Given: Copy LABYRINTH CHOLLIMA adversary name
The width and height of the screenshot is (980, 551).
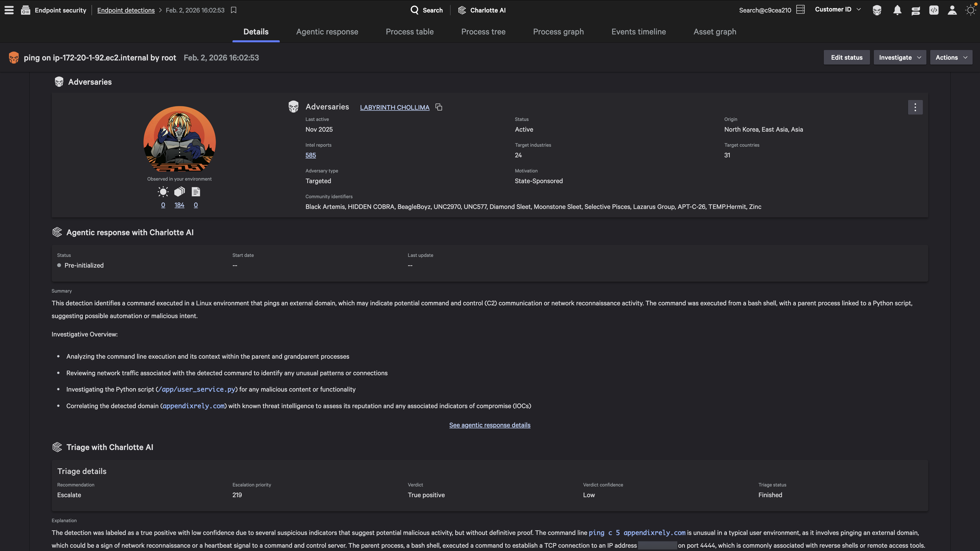Looking at the screenshot, I should pos(439,107).
